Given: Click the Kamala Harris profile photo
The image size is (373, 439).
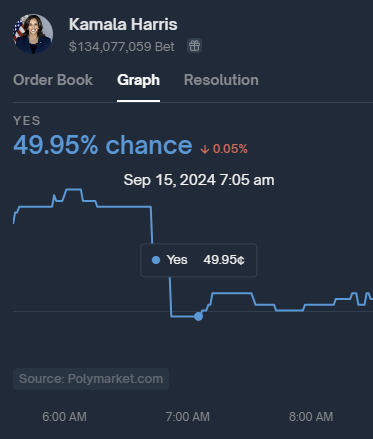Looking at the screenshot, I should coord(33,34).
